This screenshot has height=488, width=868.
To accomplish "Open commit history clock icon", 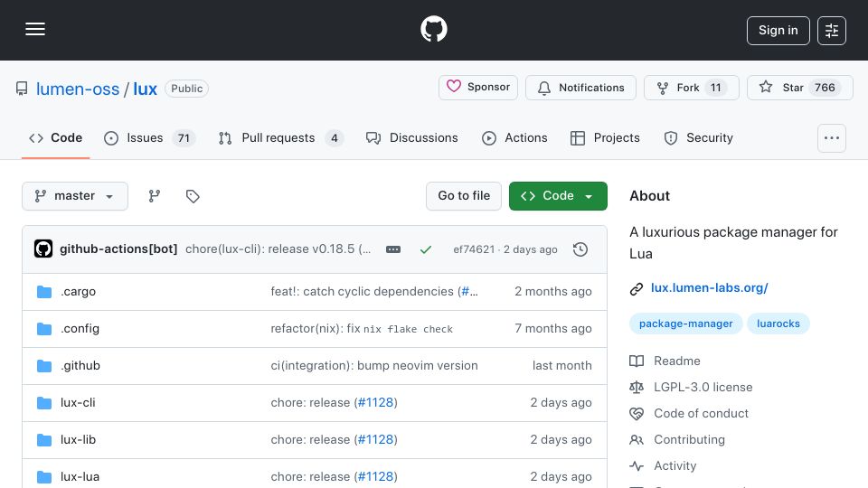I will click(580, 249).
